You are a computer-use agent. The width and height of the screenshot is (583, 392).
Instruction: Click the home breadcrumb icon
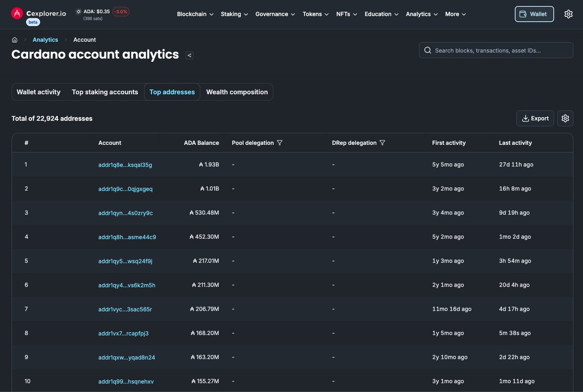(15, 39)
